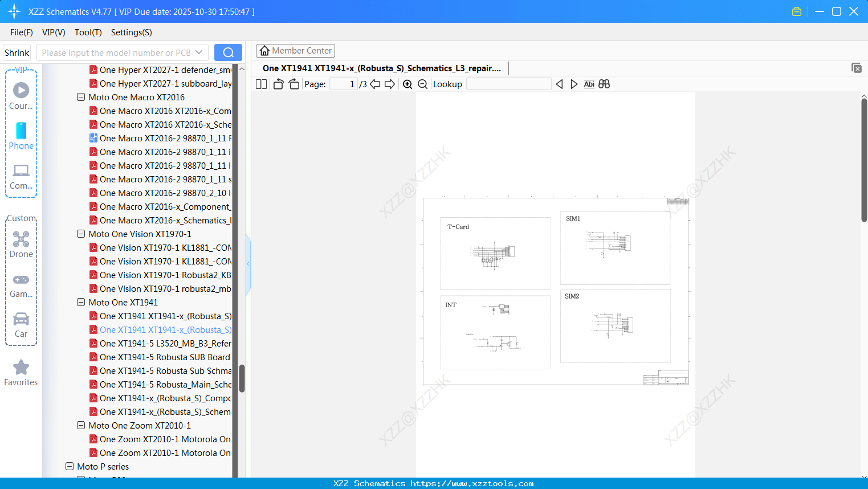This screenshot has height=489, width=868.
Task: Click the Member Center button
Action: [295, 50]
